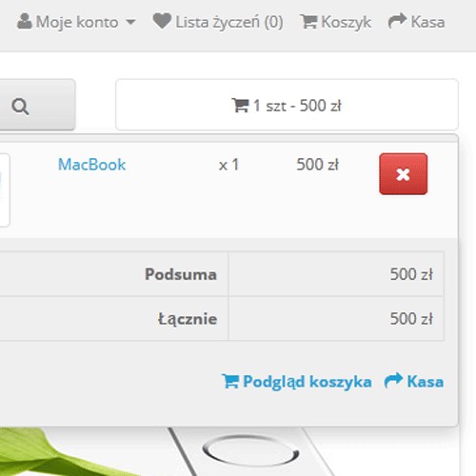The width and height of the screenshot is (476, 476).
Task: Click the cart icon beside Koszyk in the top bar
Action: (x=308, y=22)
